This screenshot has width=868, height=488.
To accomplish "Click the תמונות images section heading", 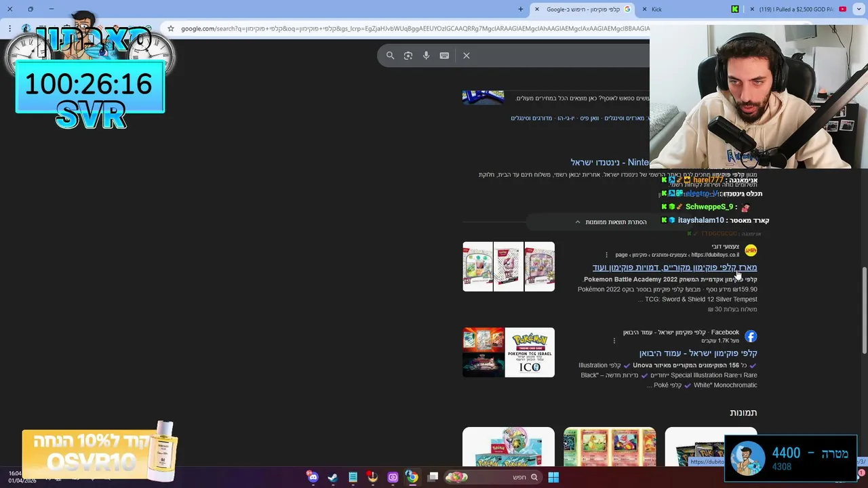I will coord(743,413).
